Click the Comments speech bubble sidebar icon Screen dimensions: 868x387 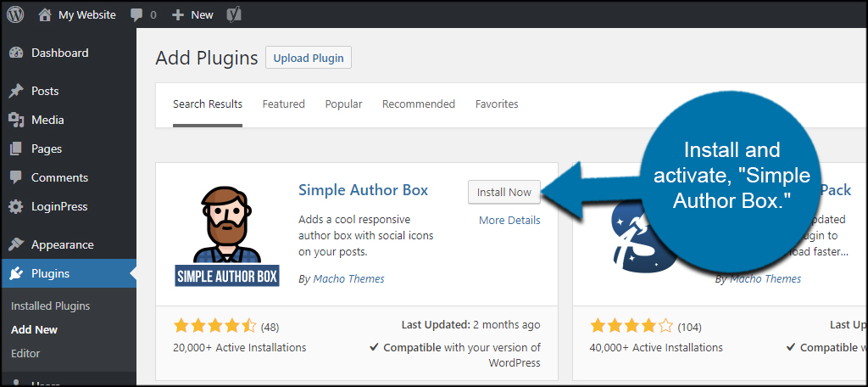click(16, 177)
